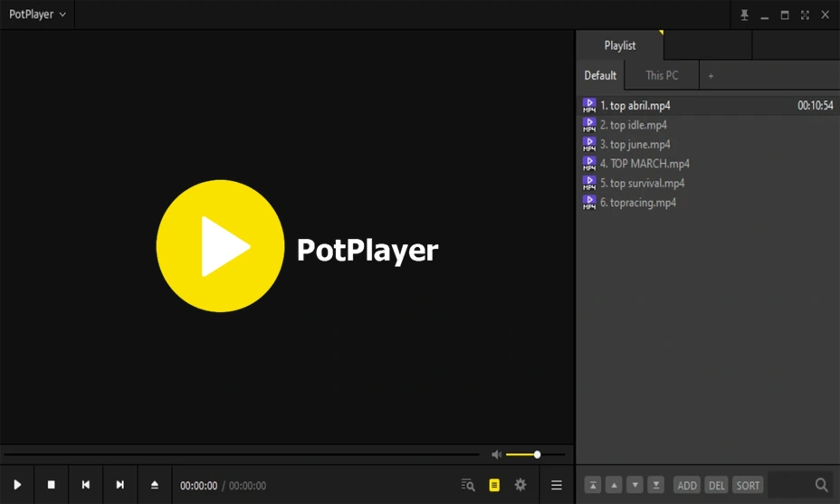Screen dimensions: 840x504
Task: Switch to the This PC tab
Action: [x=662, y=75]
